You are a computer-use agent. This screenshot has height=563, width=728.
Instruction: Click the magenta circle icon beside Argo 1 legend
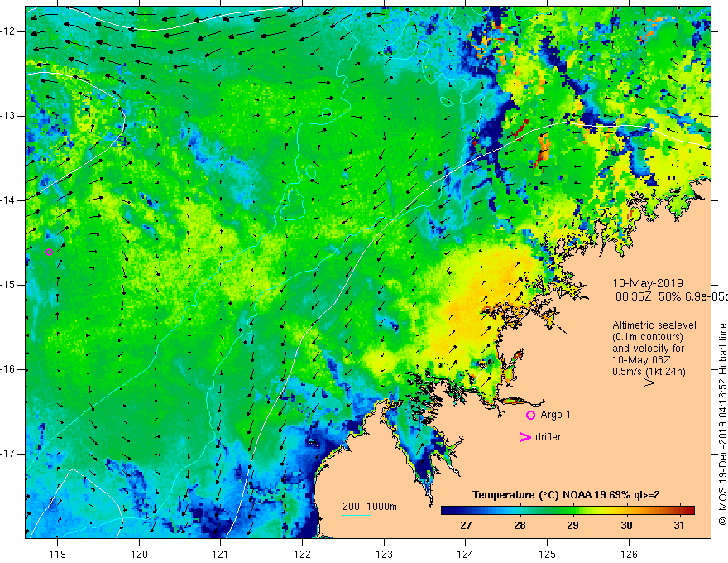pos(530,415)
